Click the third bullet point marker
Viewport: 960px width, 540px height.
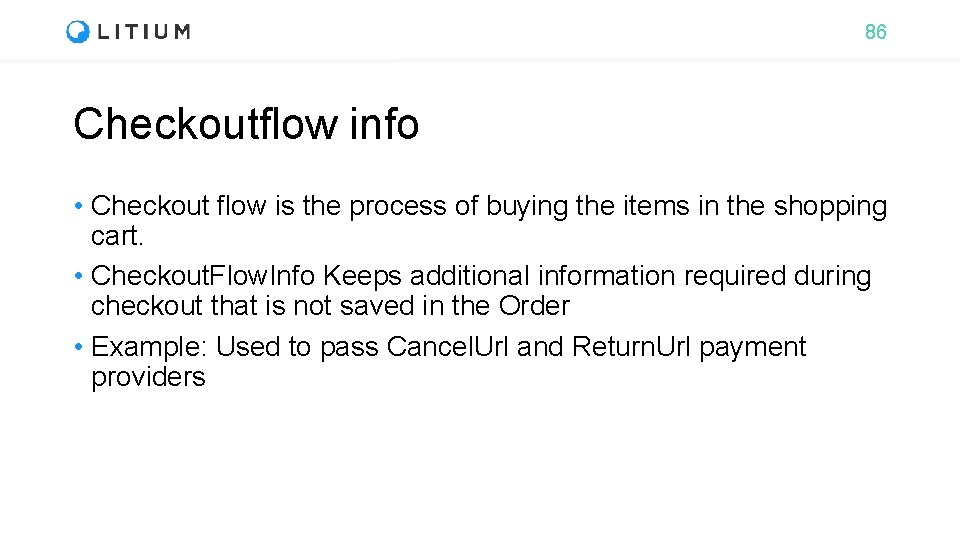pyautogui.click(x=78, y=347)
